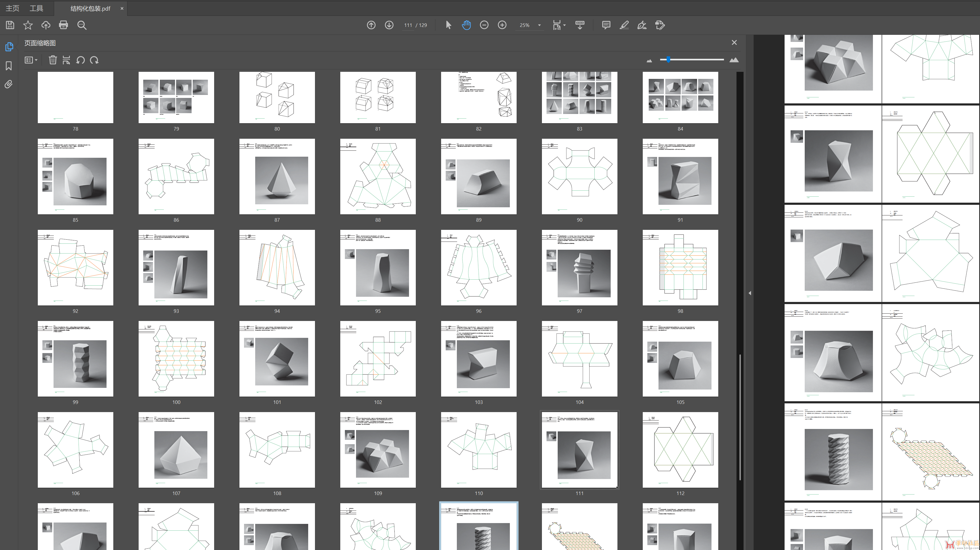
Task: Select page 83 thumbnail
Action: coord(579,97)
